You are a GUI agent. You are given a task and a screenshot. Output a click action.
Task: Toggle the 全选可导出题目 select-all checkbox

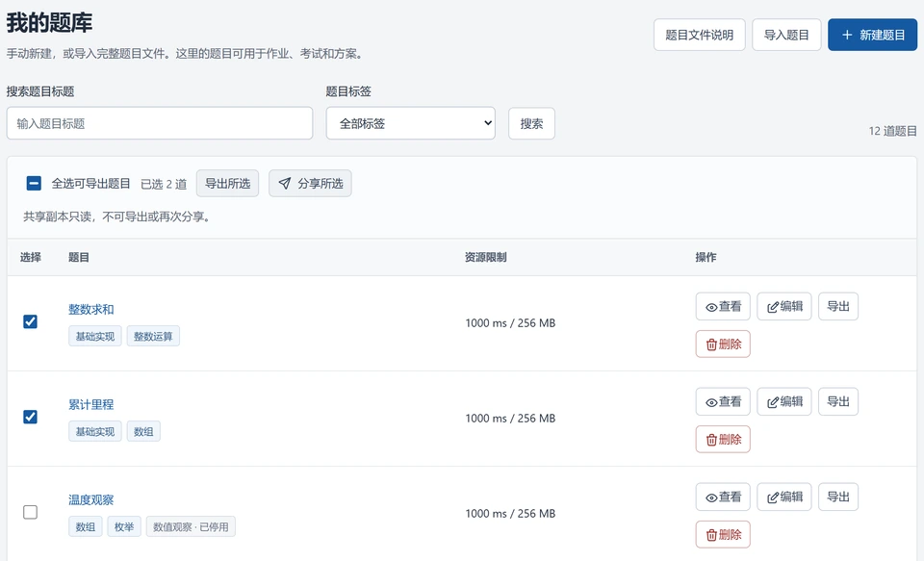coord(34,183)
